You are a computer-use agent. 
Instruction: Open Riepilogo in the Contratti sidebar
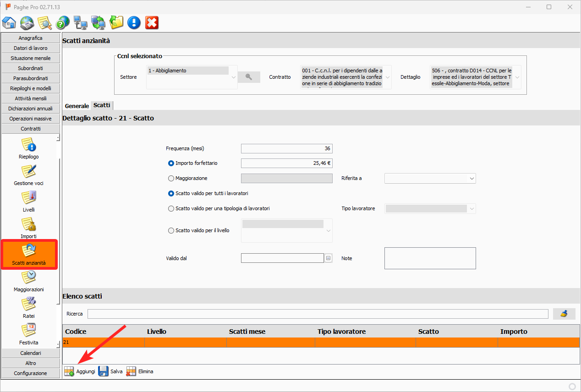(29, 149)
